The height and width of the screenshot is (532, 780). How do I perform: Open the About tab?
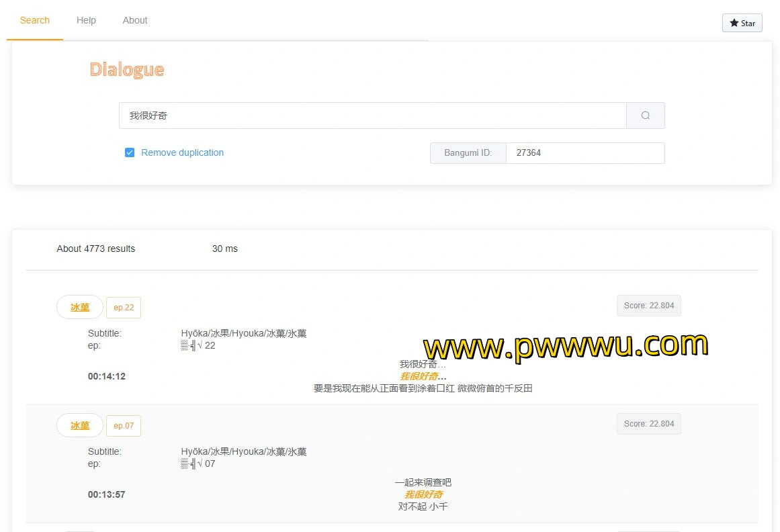tap(135, 20)
